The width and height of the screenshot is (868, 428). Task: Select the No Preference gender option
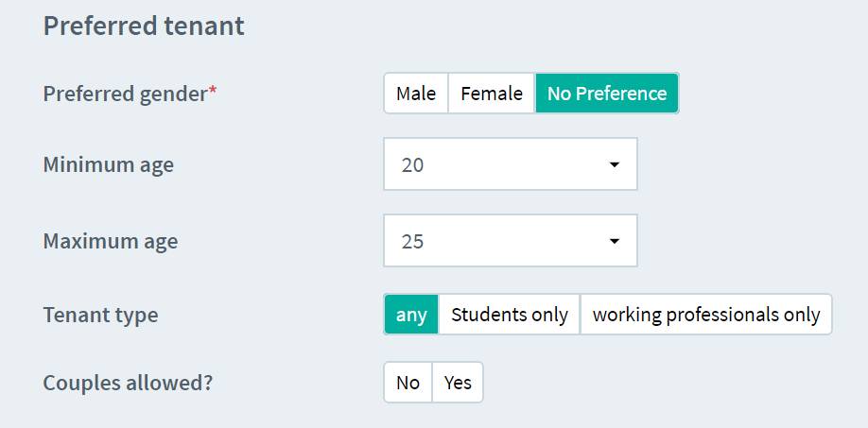[606, 94]
